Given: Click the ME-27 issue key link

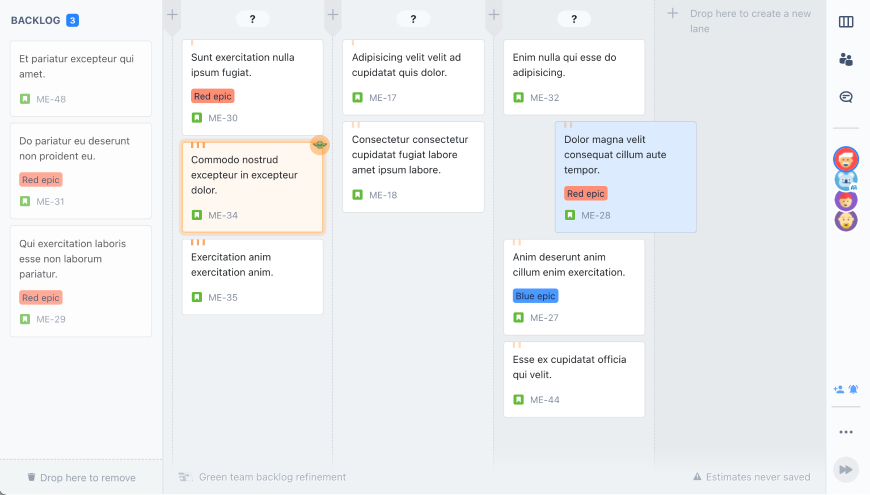Looking at the screenshot, I should tap(545, 317).
